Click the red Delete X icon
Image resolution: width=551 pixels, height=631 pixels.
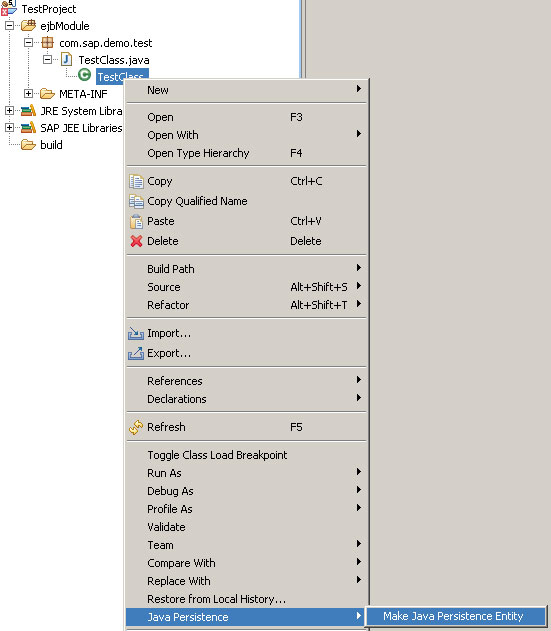136,241
